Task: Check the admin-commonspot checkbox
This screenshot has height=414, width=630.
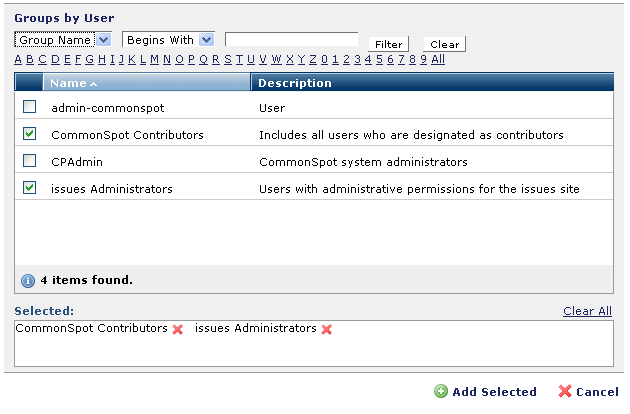Action: pos(29,107)
